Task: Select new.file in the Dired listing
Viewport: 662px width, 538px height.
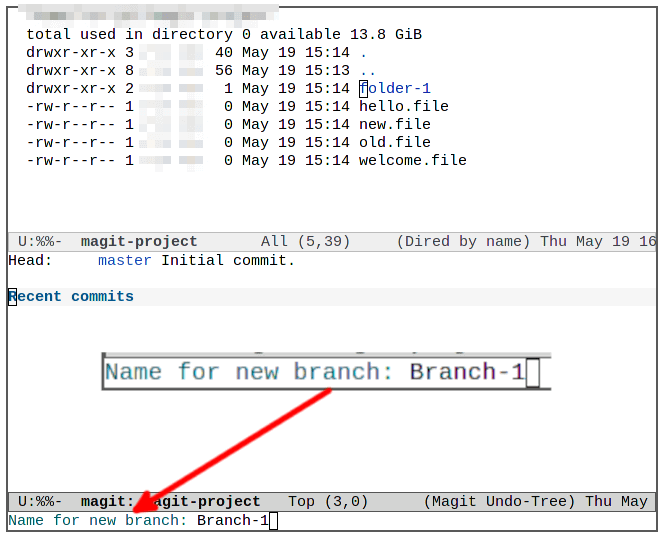Action: [x=395, y=124]
